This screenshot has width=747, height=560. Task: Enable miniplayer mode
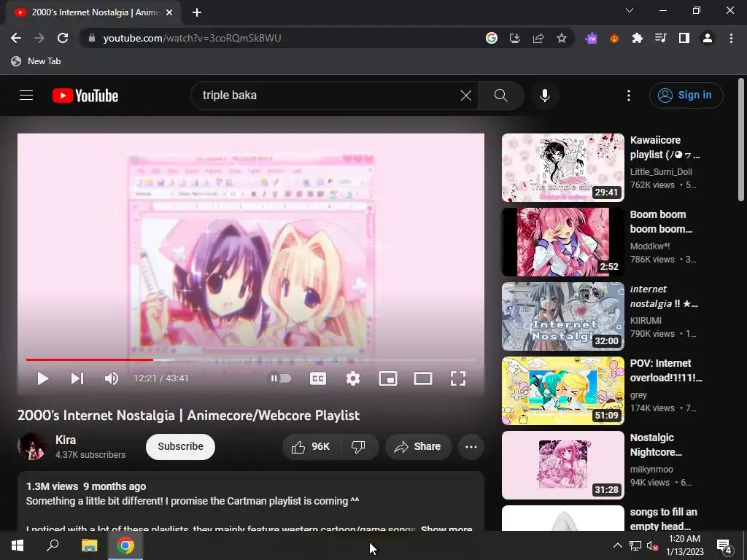click(x=388, y=378)
